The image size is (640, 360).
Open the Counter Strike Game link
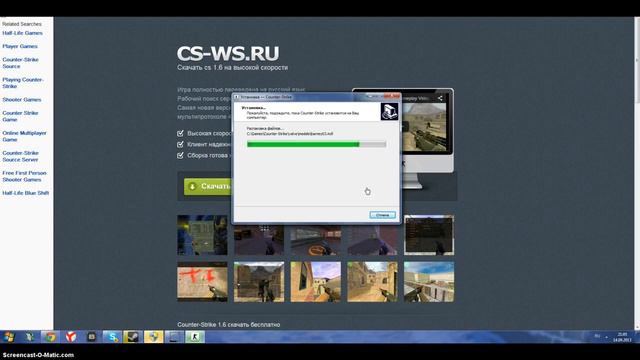pos(20,116)
